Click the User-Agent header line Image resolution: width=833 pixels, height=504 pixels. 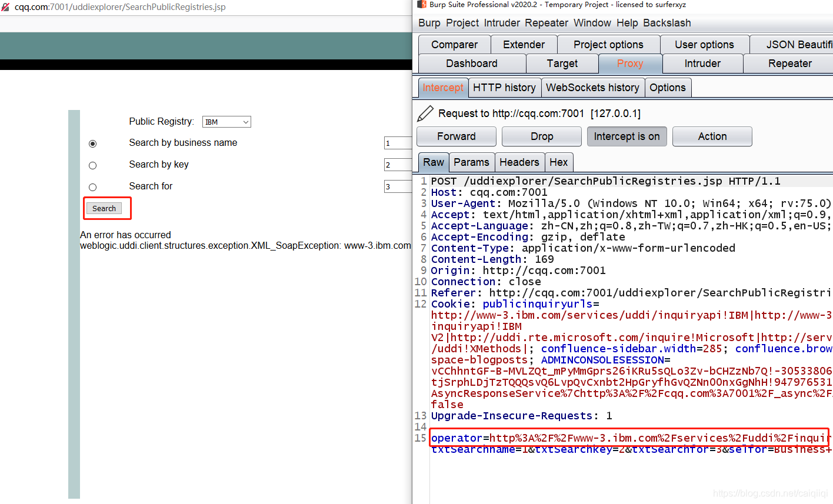pyautogui.click(x=631, y=203)
